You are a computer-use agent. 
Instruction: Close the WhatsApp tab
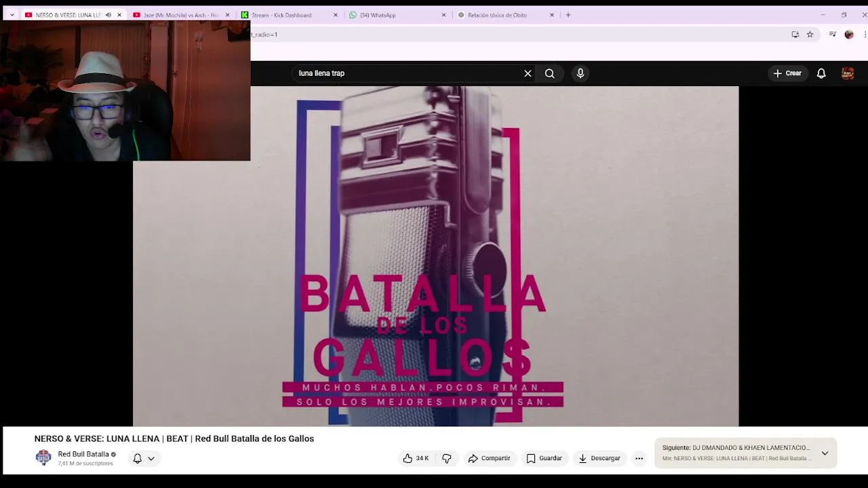443,15
